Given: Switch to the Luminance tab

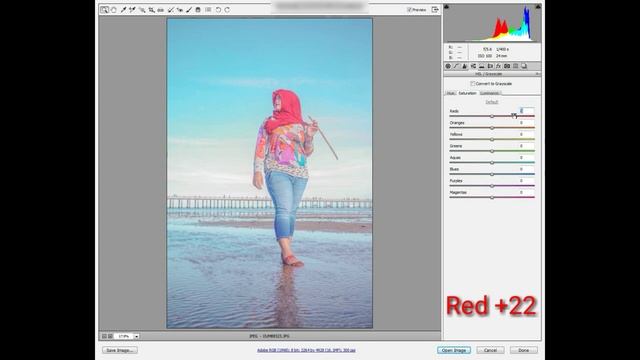Looking at the screenshot, I should tap(489, 93).
